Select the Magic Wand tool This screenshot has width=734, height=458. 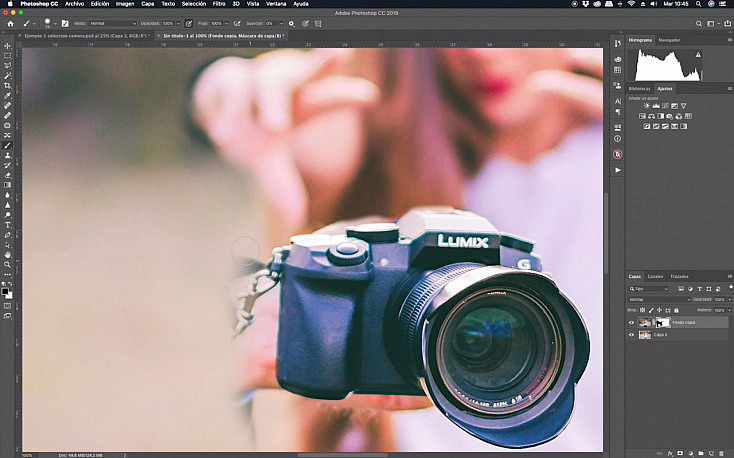tap(7, 75)
